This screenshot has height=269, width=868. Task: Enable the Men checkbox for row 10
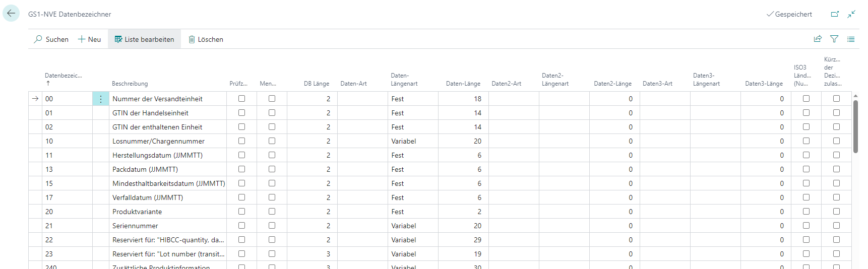(272, 141)
